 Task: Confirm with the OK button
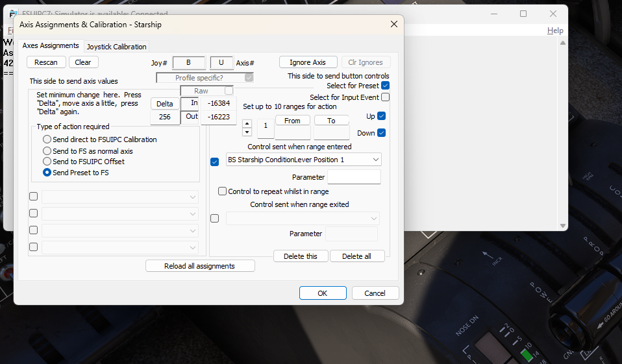(x=323, y=293)
